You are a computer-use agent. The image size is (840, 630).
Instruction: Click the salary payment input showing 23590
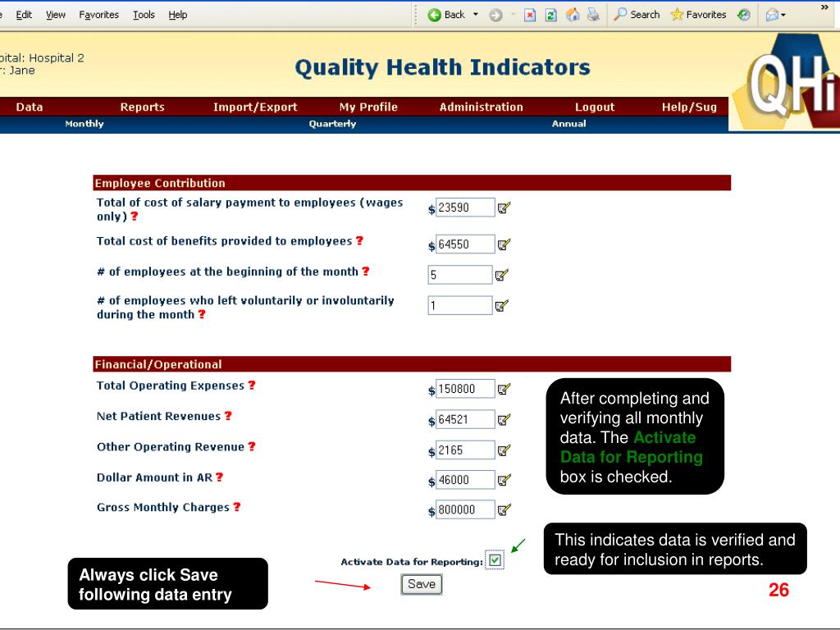click(465, 208)
